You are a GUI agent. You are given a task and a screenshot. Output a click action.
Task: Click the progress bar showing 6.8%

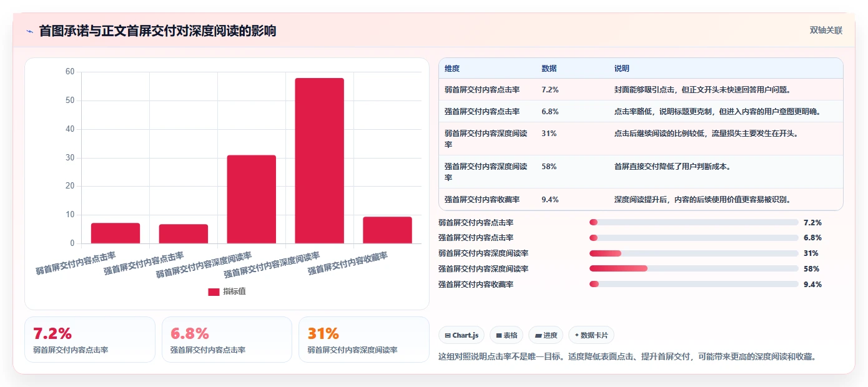[694, 238]
